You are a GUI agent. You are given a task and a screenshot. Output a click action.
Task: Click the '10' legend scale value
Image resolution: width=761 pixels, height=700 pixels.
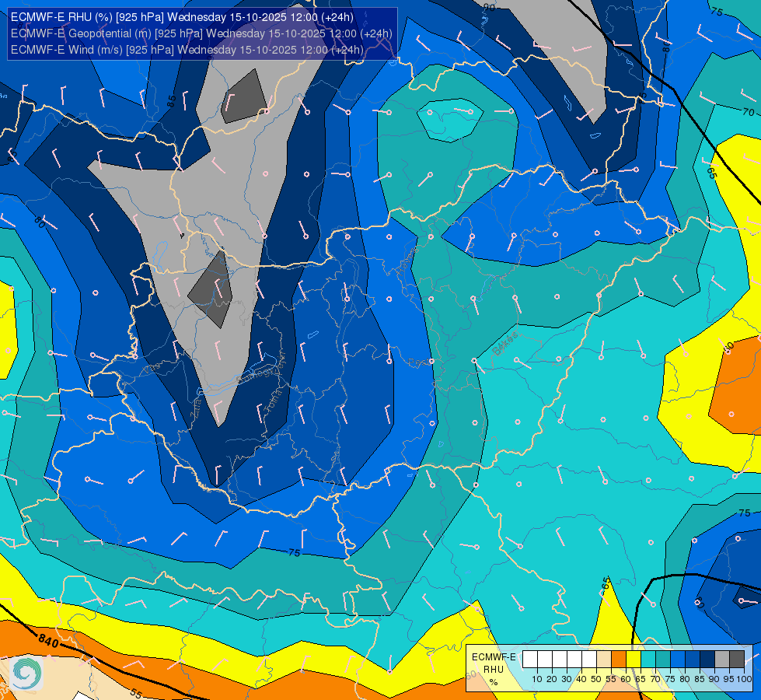537,679
